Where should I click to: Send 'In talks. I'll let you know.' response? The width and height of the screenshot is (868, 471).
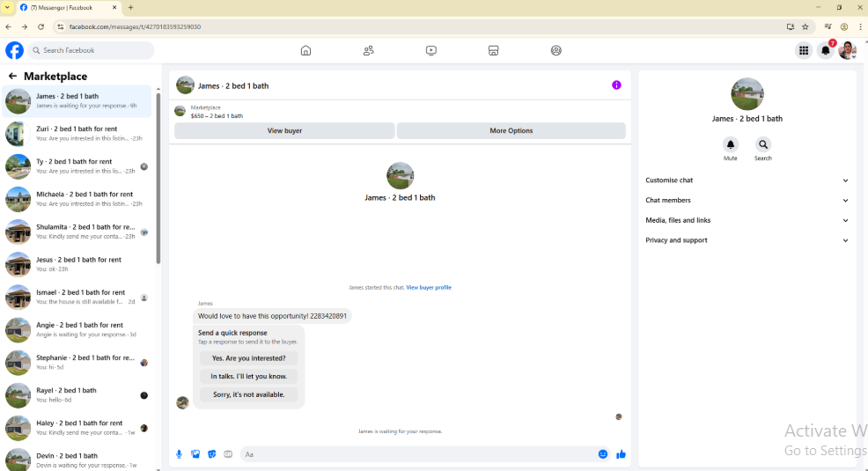coord(248,376)
